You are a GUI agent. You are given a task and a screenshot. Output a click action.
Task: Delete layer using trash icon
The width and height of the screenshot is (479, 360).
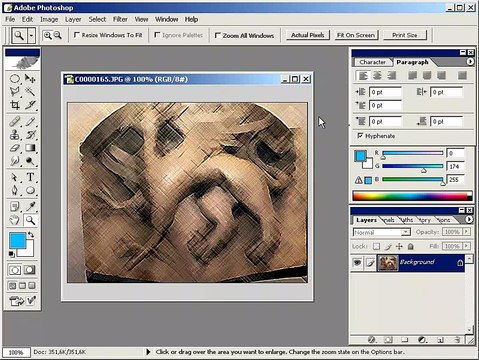[458, 340]
